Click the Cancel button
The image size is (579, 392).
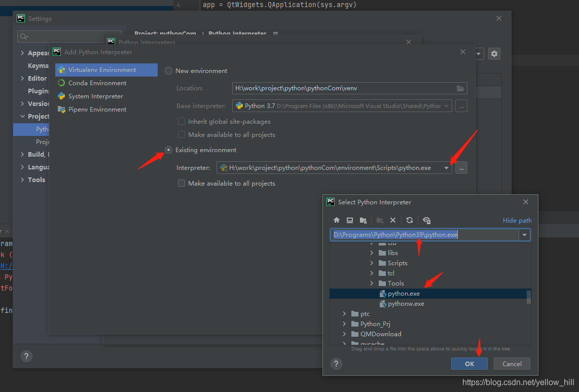pyautogui.click(x=511, y=364)
